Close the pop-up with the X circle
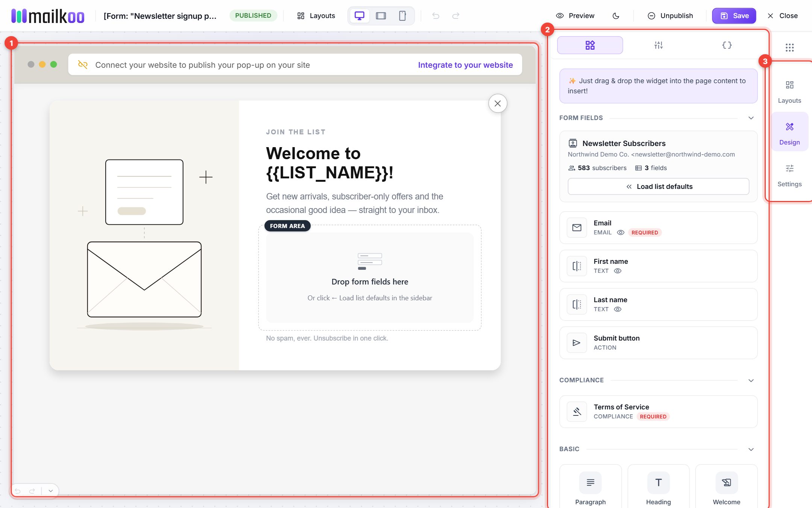812x508 pixels. (498, 103)
